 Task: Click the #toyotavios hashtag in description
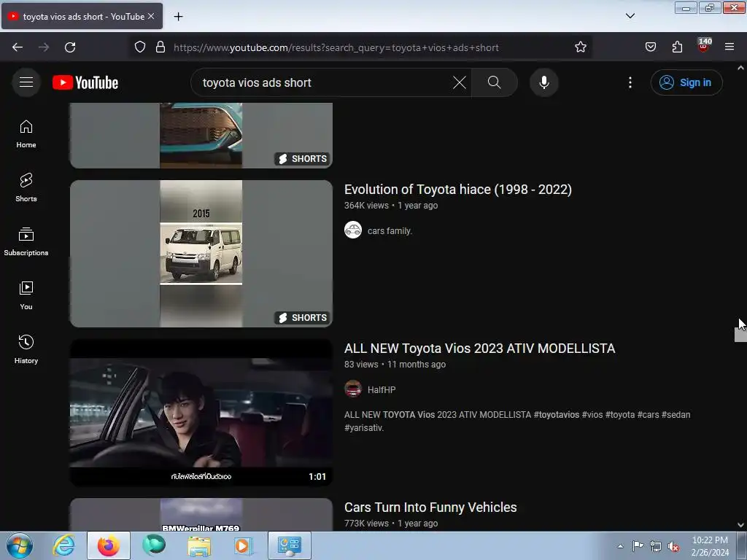click(556, 415)
